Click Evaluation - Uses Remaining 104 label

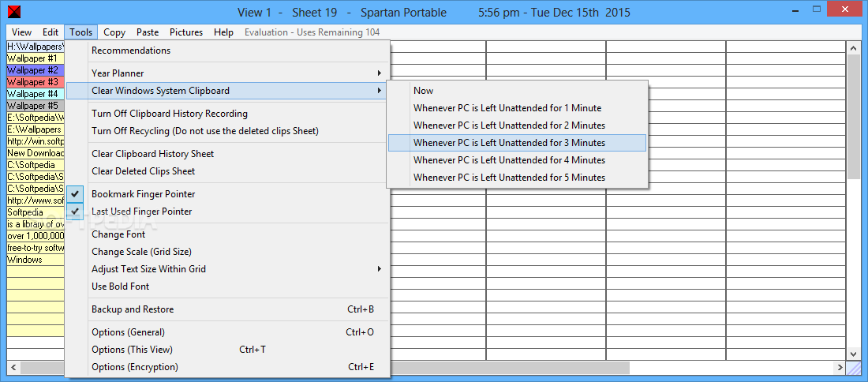312,32
